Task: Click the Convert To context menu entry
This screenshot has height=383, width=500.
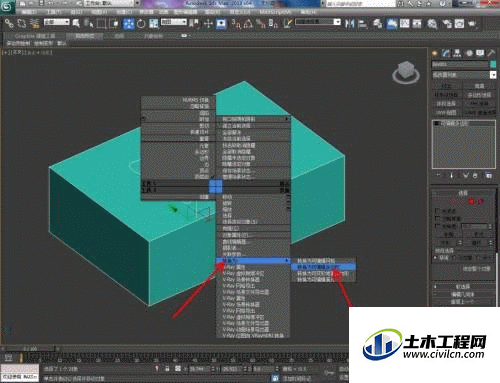Action: click(x=253, y=260)
